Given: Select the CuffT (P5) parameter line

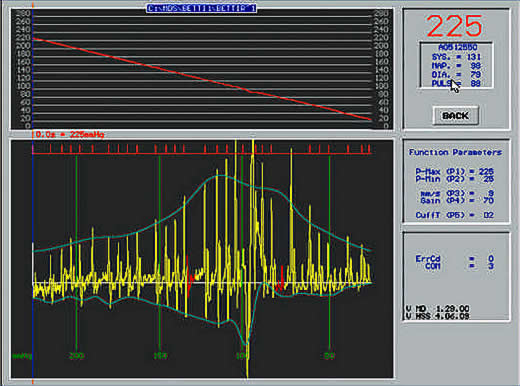Looking at the screenshot, I should (x=455, y=215).
